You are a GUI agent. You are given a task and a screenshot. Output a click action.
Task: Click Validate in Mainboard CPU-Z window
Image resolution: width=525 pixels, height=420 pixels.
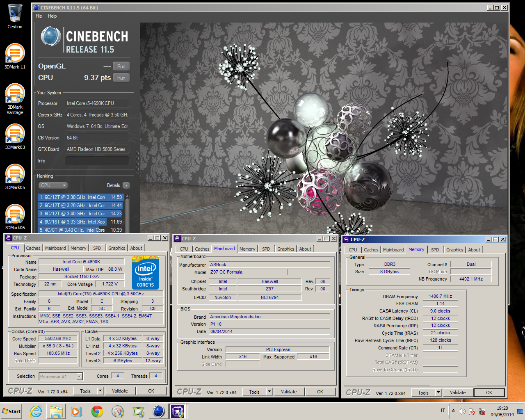(x=289, y=392)
